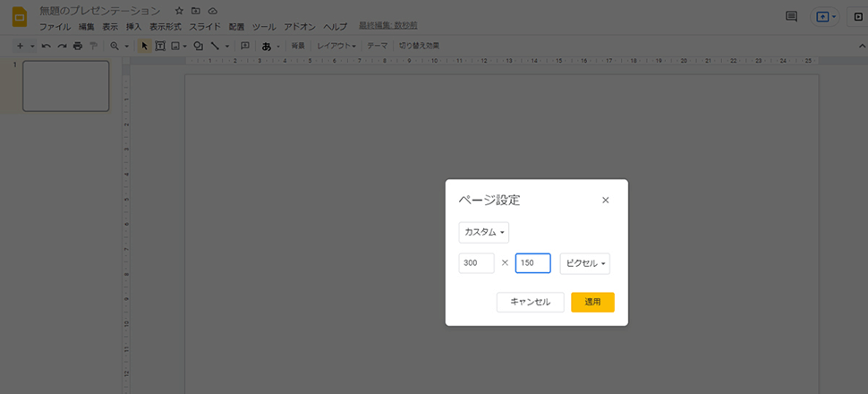This screenshot has width=868, height=394.
Task: Open the ピクセル unit dropdown
Action: [585, 263]
